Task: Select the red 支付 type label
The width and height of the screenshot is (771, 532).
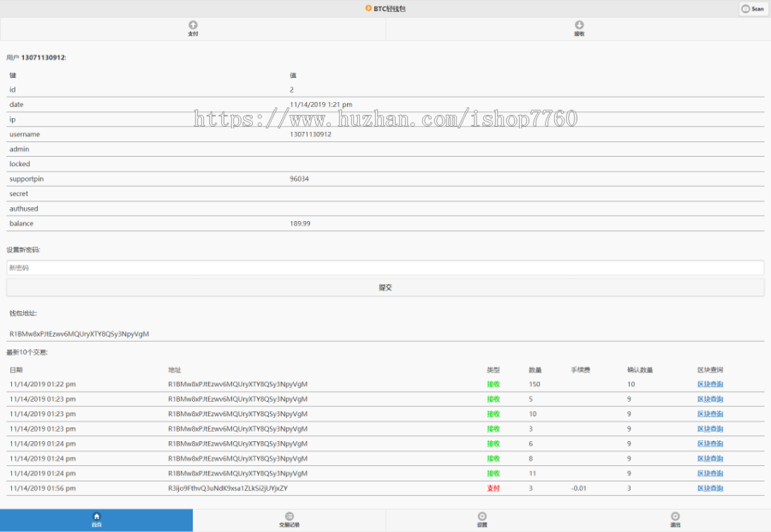Action: click(493, 488)
